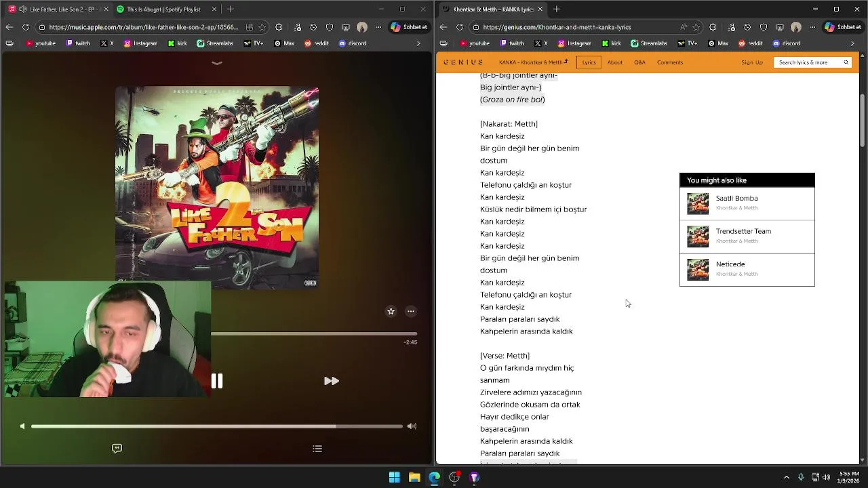The height and width of the screenshot is (488, 868).
Task: Switch to This Is Abugat Spotify Playlist tab
Action: 163,9
